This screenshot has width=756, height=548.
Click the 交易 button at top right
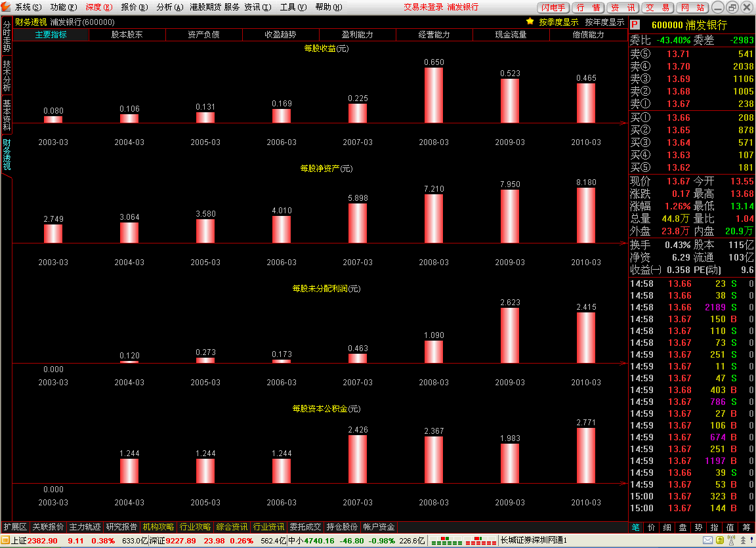pyautogui.click(x=658, y=7)
